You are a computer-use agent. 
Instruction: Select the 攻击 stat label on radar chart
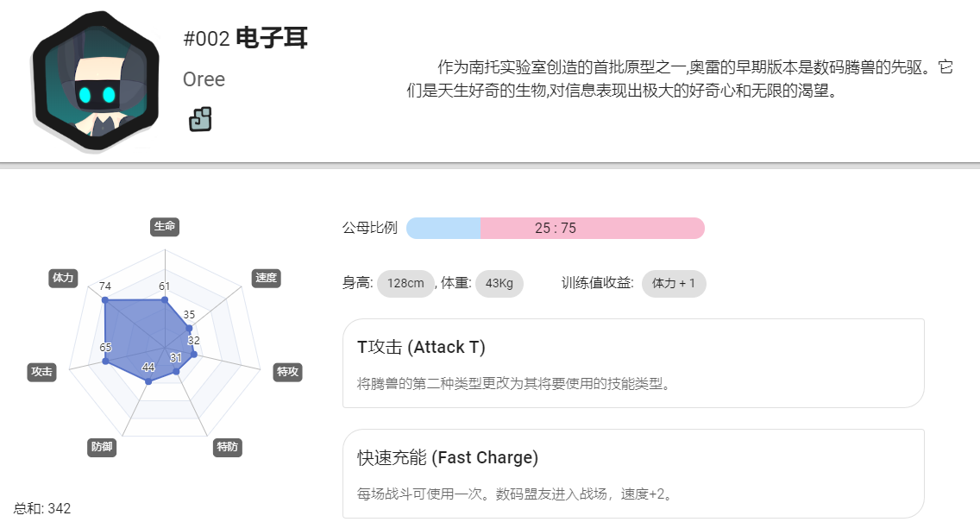[42, 372]
